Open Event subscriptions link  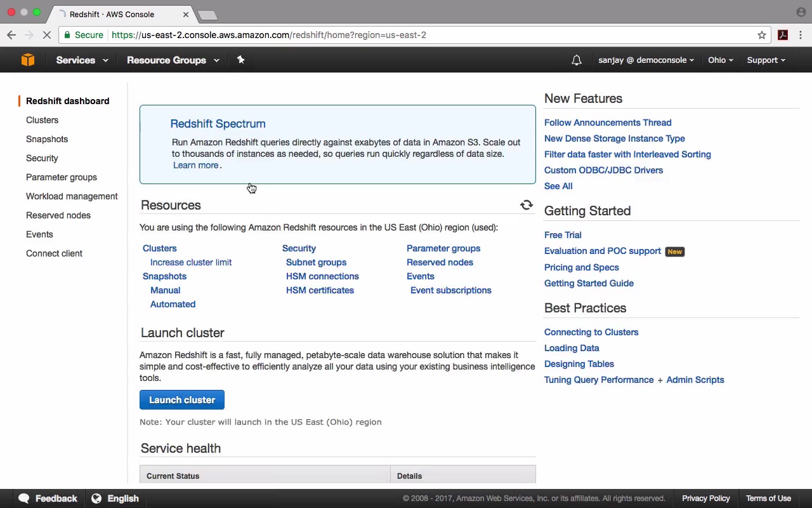[451, 290]
